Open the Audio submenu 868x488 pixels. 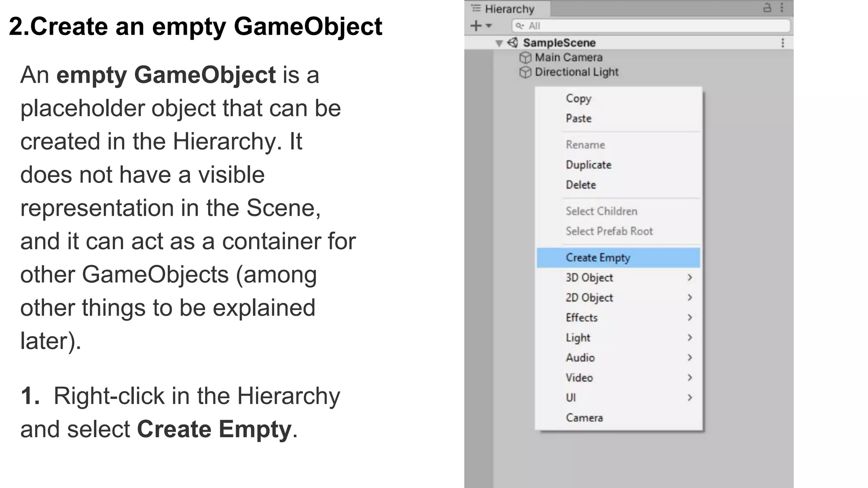(x=619, y=358)
